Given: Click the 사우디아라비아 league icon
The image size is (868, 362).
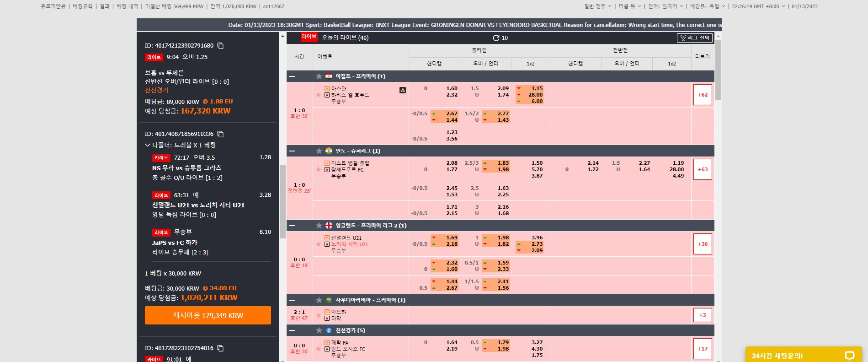Looking at the screenshot, I should coord(329,300).
